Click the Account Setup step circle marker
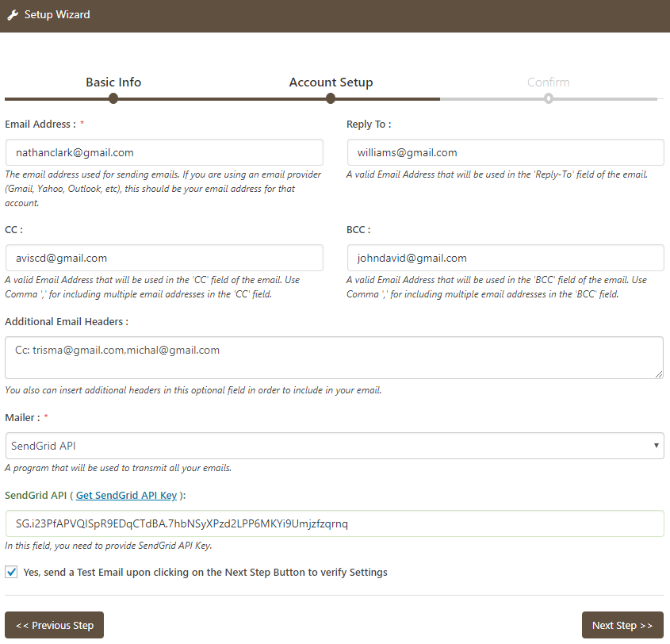The width and height of the screenshot is (670, 644). (331, 98)
